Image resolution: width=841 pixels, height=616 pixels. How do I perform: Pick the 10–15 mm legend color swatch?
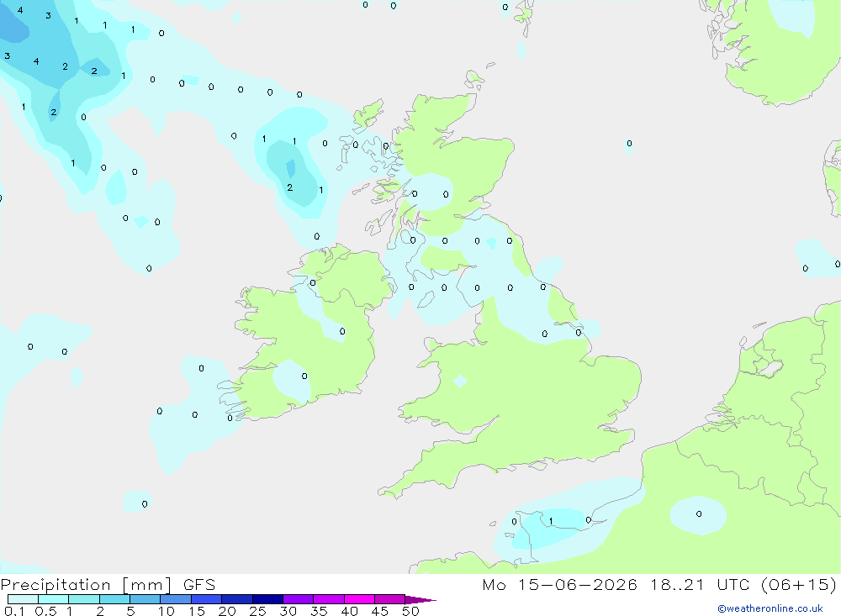point(176,599)
